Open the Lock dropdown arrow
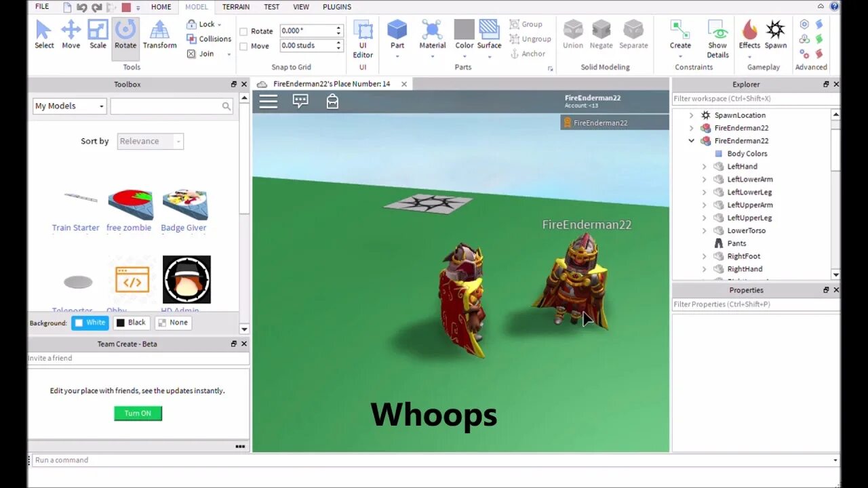 coord(220,24)
